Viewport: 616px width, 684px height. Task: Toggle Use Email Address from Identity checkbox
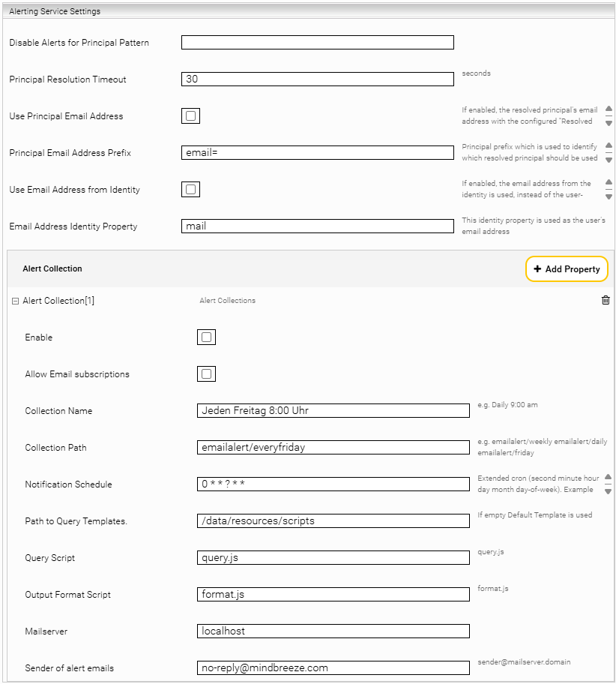[x=190, y=190]
